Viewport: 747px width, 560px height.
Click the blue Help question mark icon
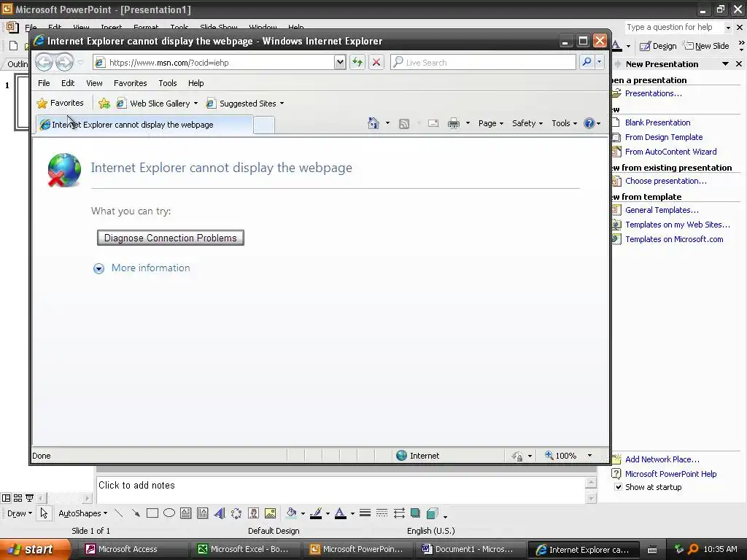(589, 123)
